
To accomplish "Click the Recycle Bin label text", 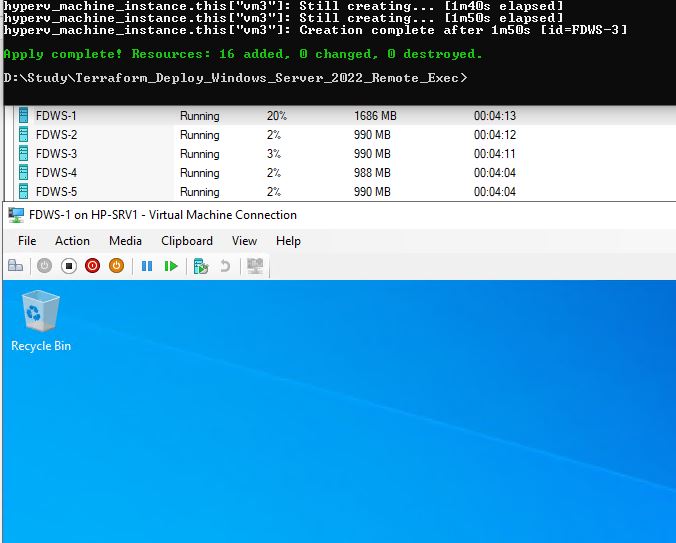I will (41, 346).
